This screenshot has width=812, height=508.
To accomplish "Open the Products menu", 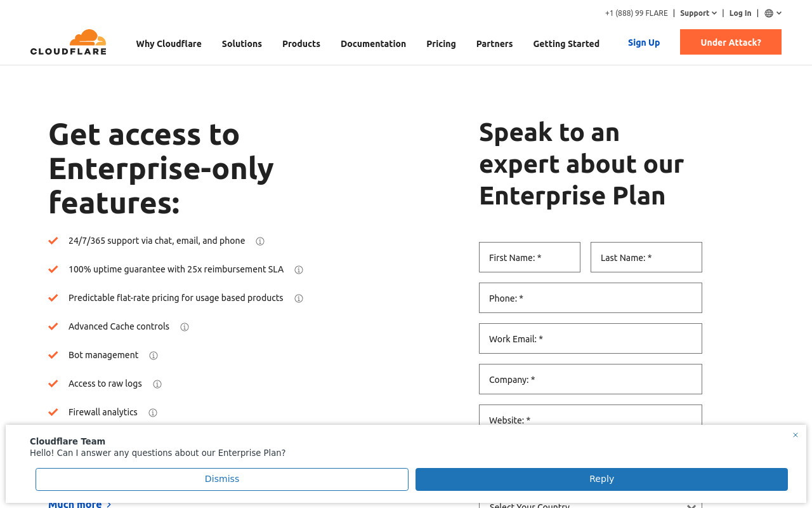I will [x=301, y=44].
